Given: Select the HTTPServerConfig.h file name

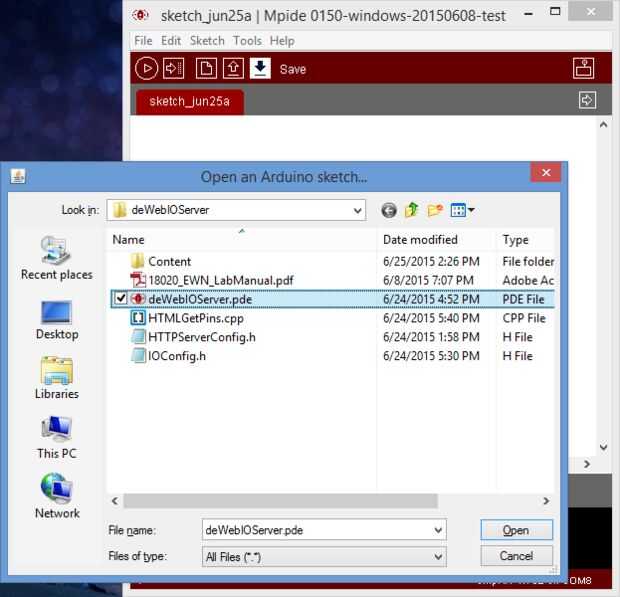Looking at the screenshot, I should coord(202,337).
